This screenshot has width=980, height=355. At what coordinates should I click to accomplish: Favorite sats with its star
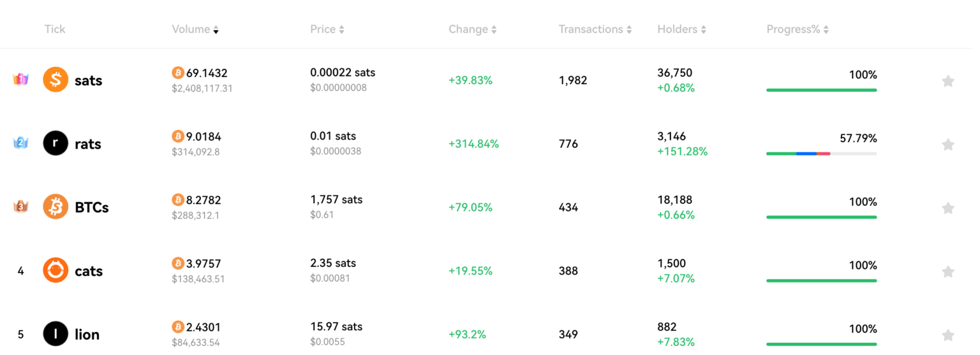(948, 81)
